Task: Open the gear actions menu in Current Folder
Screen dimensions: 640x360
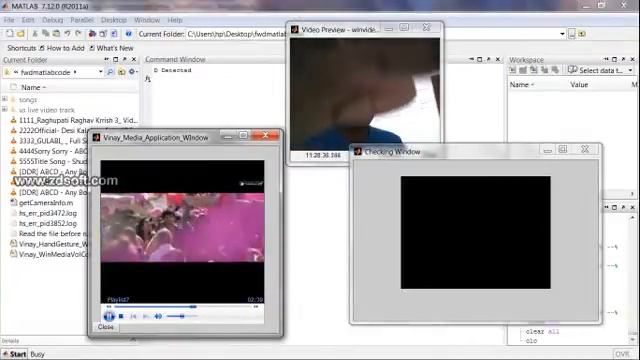Action: [133, 72]
